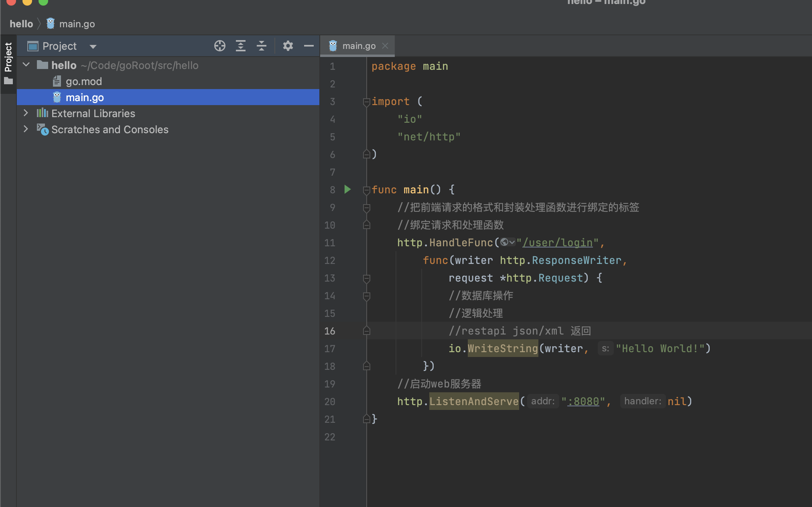
Task: Select go.mod in the project tree
Action: coord(84,81)
